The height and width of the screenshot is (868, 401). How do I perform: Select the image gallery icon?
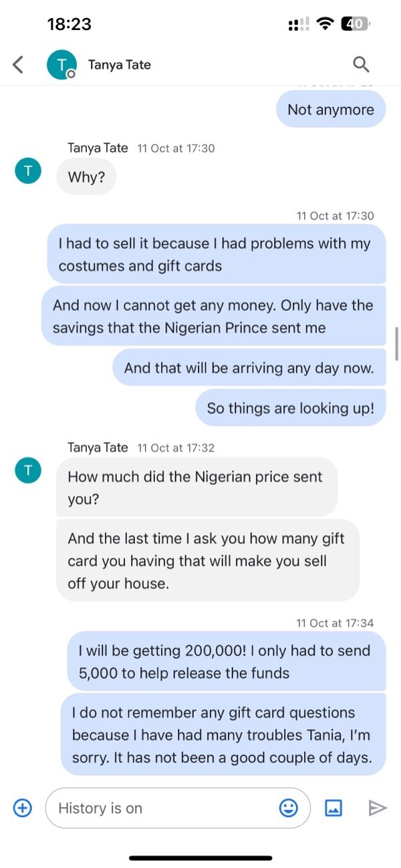tap(333, 808)
